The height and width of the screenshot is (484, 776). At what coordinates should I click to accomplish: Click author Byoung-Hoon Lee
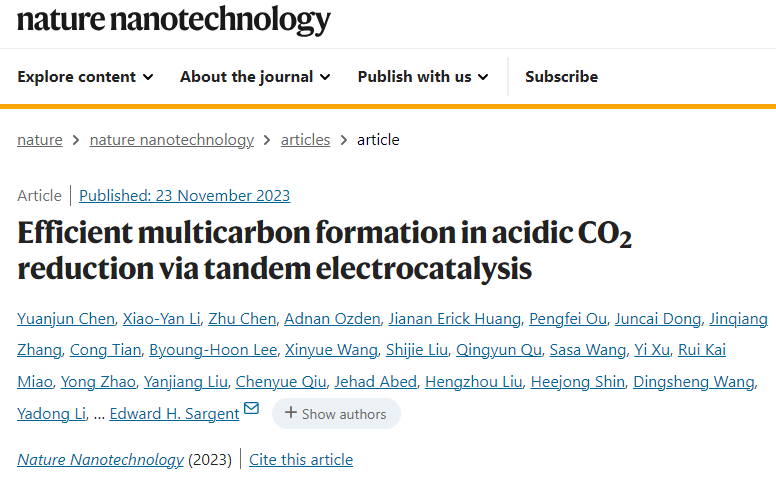pos(213,350)
